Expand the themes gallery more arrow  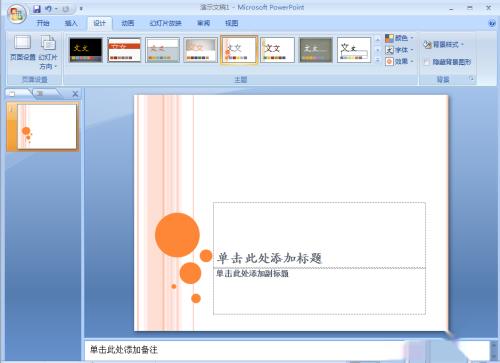377,60
